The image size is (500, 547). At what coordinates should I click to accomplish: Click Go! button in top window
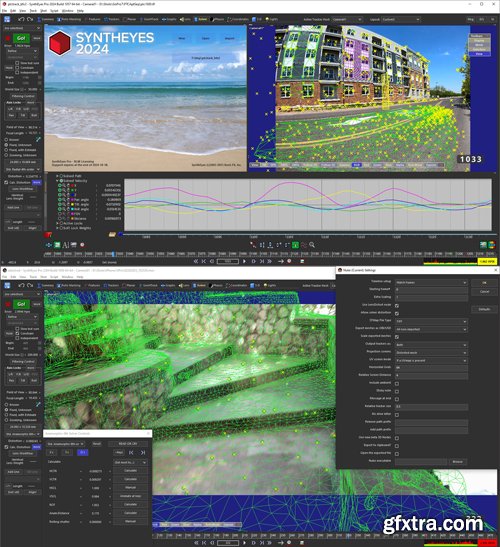click(21, 38)
